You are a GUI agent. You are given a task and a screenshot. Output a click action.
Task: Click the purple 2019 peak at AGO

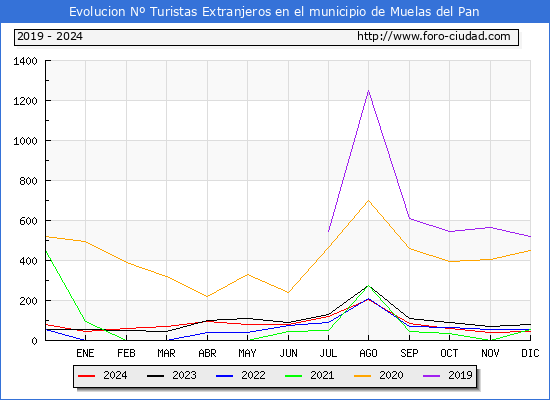(368, 91)
